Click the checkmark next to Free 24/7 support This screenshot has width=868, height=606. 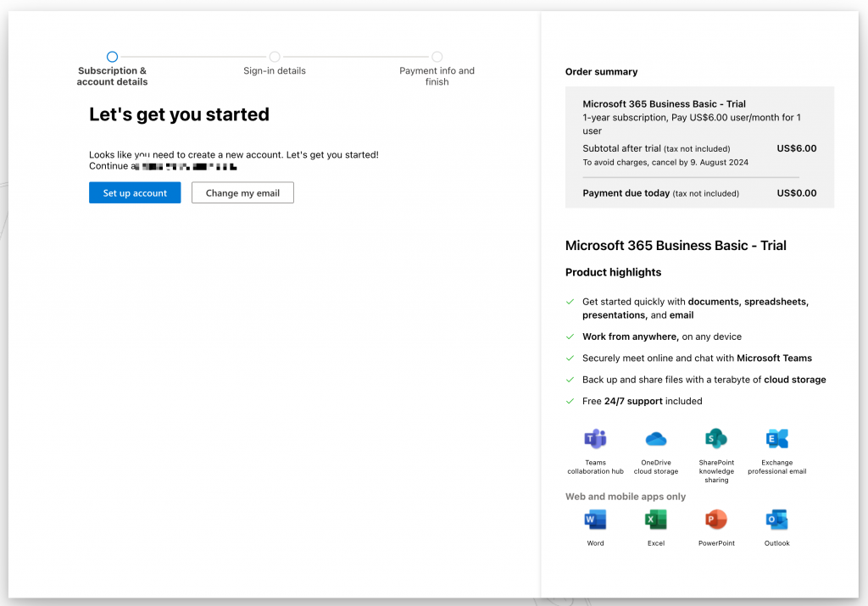click(x=570, y=401)
